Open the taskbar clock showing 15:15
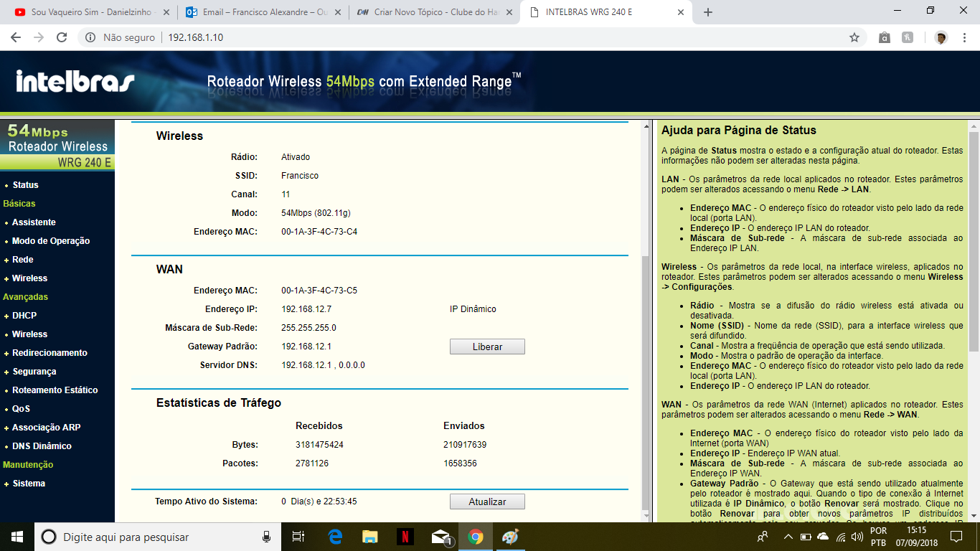 916,537
